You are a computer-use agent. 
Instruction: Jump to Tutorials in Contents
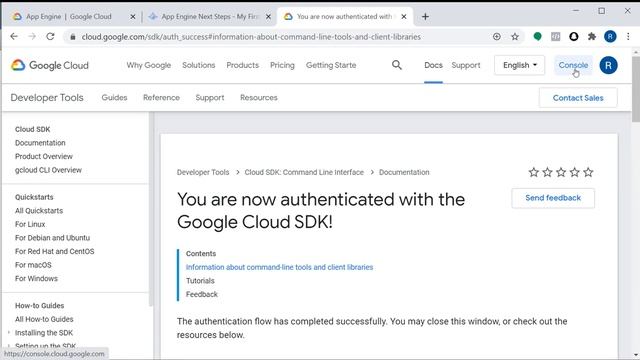pos(200,281)
